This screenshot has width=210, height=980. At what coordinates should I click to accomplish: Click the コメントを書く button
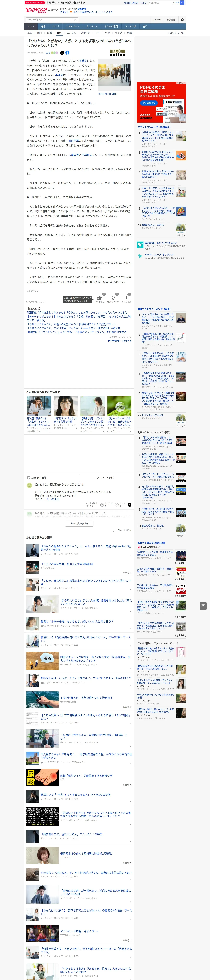[105, 477]
